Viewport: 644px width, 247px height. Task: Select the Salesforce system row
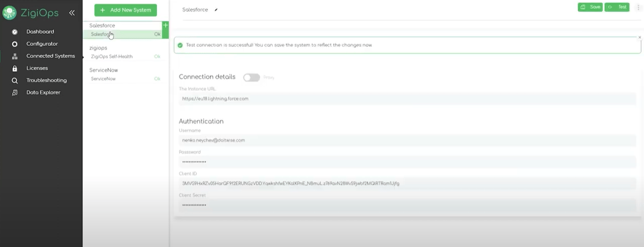pos(123,35)
